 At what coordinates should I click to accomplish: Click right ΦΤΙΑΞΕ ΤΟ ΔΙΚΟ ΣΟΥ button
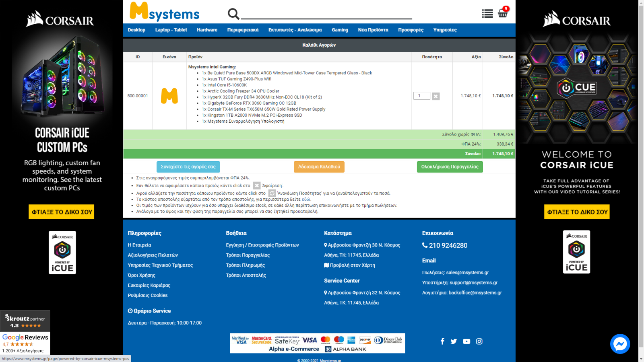(577, 212)
